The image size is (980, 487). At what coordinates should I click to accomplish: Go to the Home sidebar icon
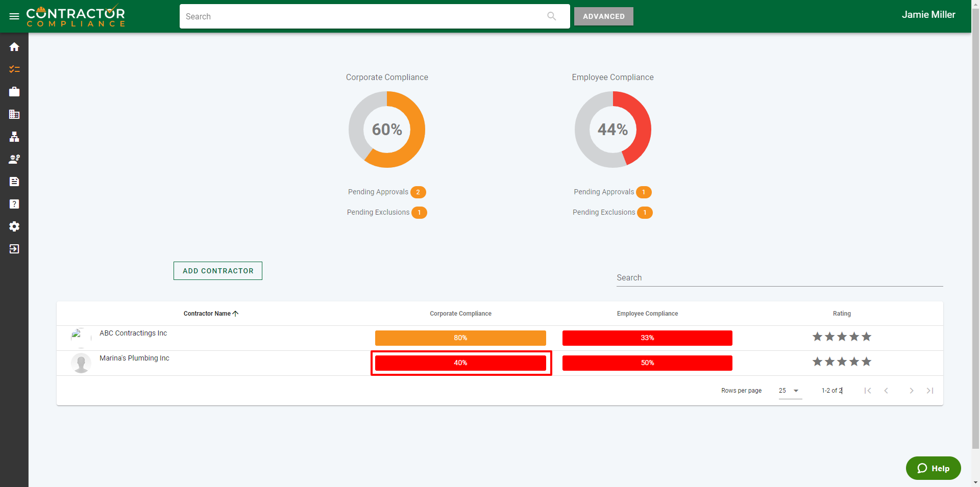(14, 47)
